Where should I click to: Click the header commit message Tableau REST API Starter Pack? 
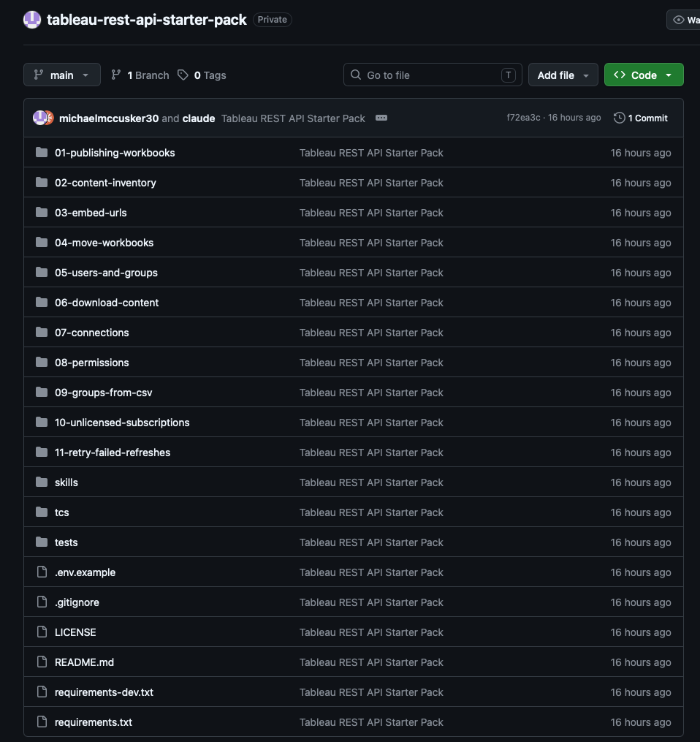tap(293, 118)
